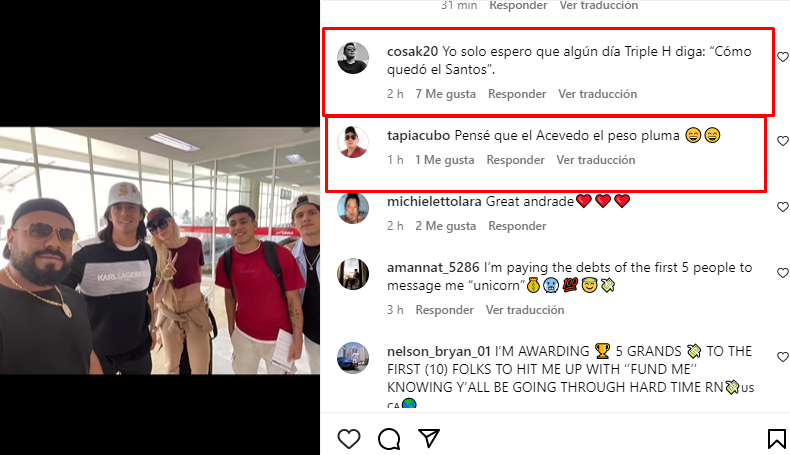
Task: Open the nelson_bryan_01 username link
Action: tap(439, 351)
